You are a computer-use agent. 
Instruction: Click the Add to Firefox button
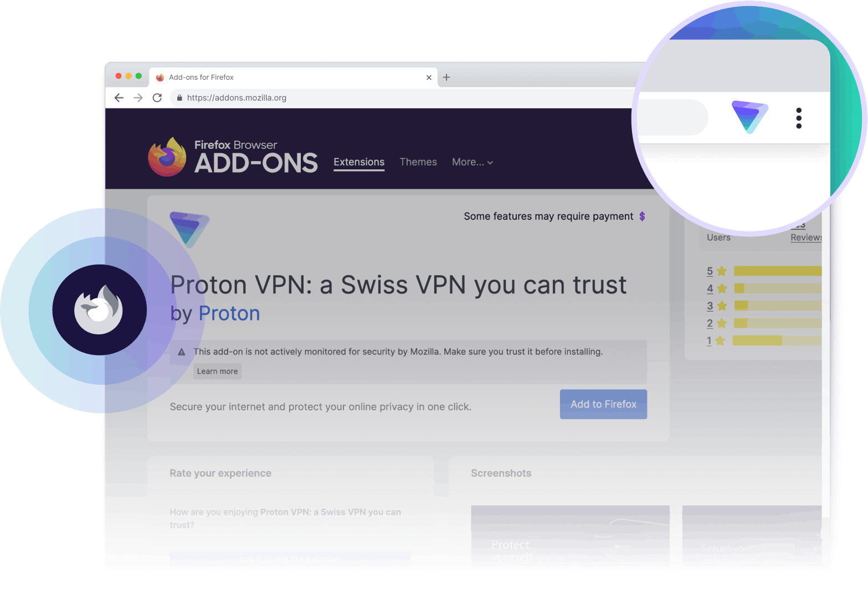click(x=603, y=404)
